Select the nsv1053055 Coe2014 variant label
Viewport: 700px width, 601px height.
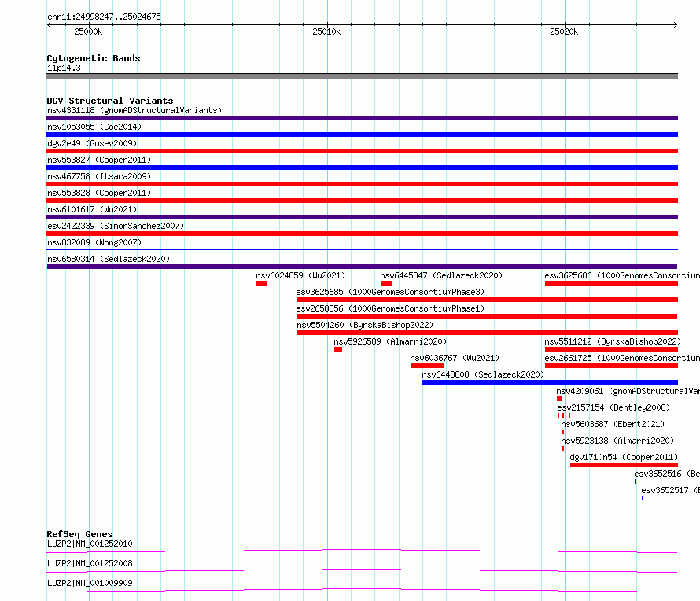(x=94, y=127)
